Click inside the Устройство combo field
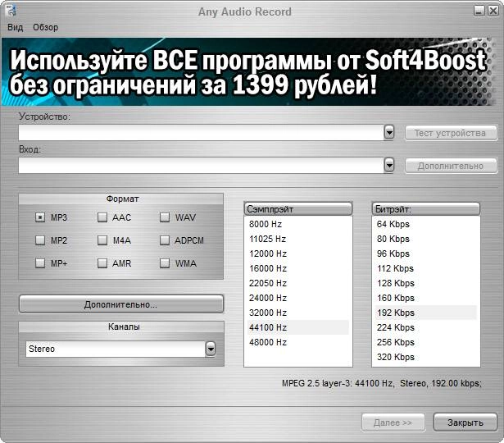Viewport: 504px width, 443px height. pos(202,133)
